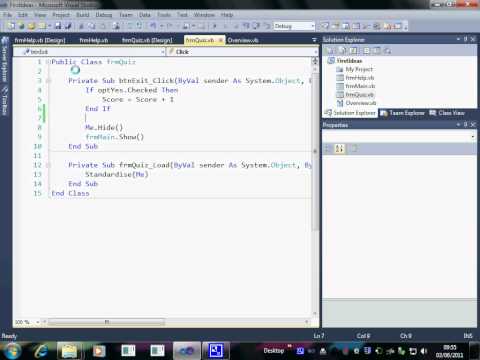Open Windows Explorer folder on taskbar
Screen dimensions: 480x360
(69, 351)
